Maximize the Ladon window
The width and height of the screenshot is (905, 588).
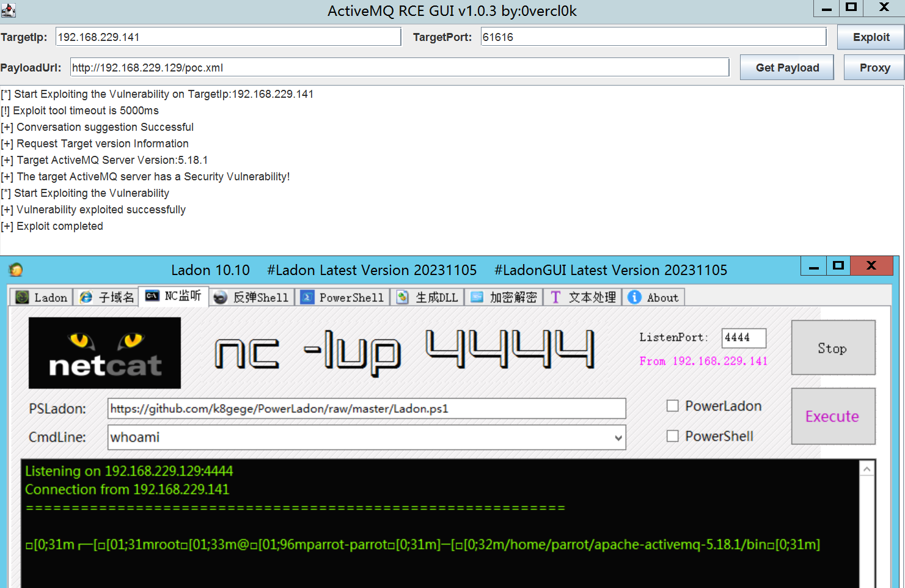coord(838,266)
